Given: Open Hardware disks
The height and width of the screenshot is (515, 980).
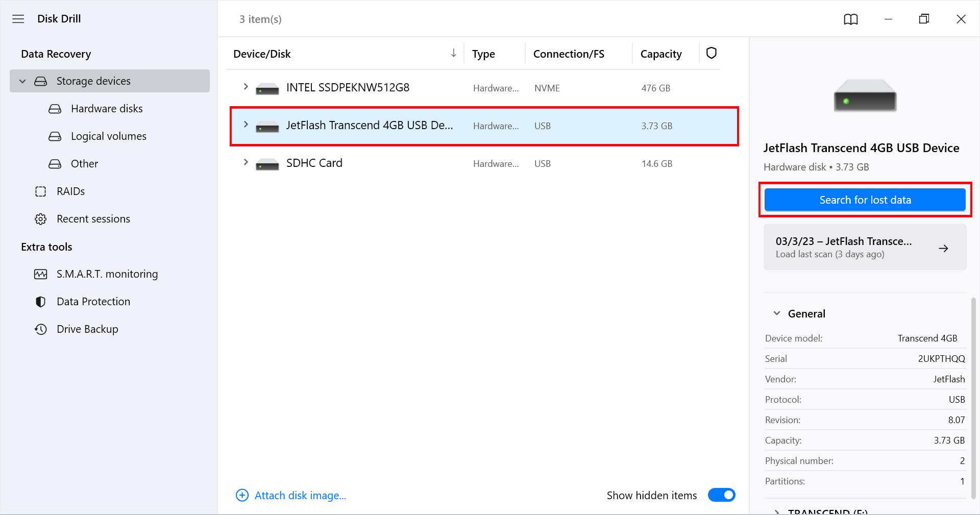Looking at the screenshot, I should 107,109.
